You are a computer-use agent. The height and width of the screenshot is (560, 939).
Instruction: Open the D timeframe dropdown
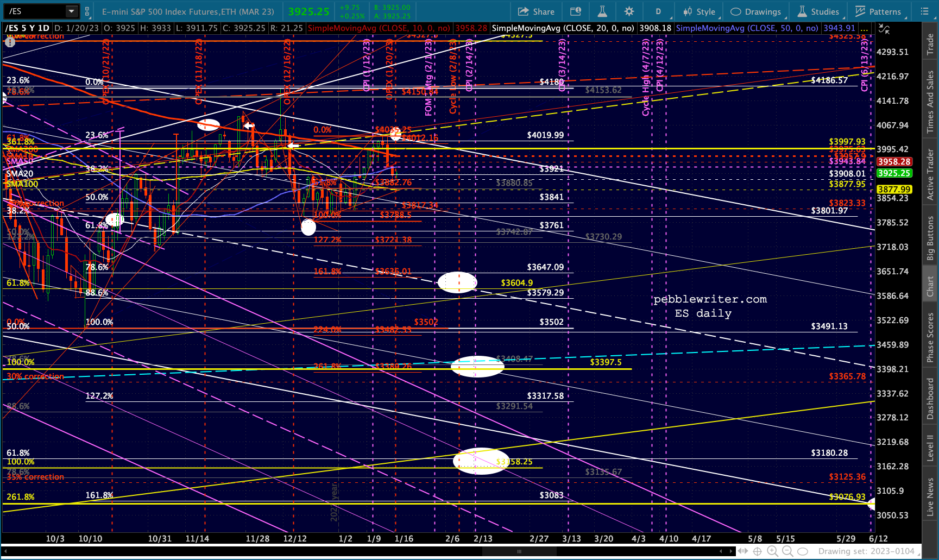[x=658, y=11]
